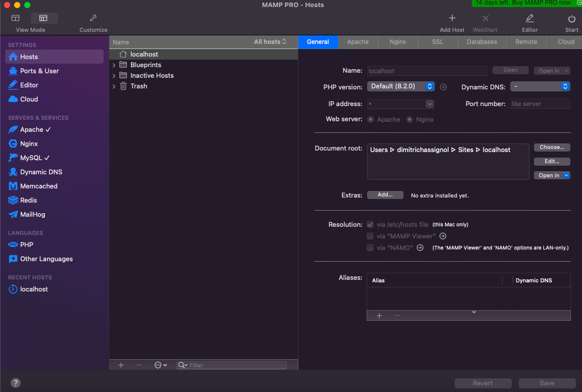Open the All hosts filter dropdown
This screenshot has height=392, width=582.
(270, 42)
